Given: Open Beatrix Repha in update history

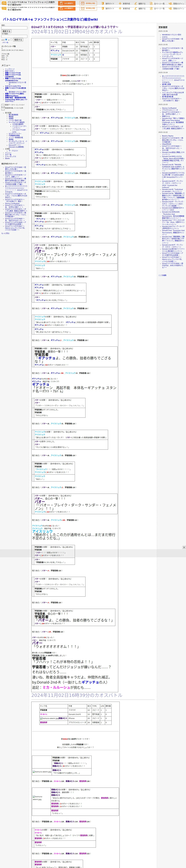Looking at the screenshot, I should [167, 136].
